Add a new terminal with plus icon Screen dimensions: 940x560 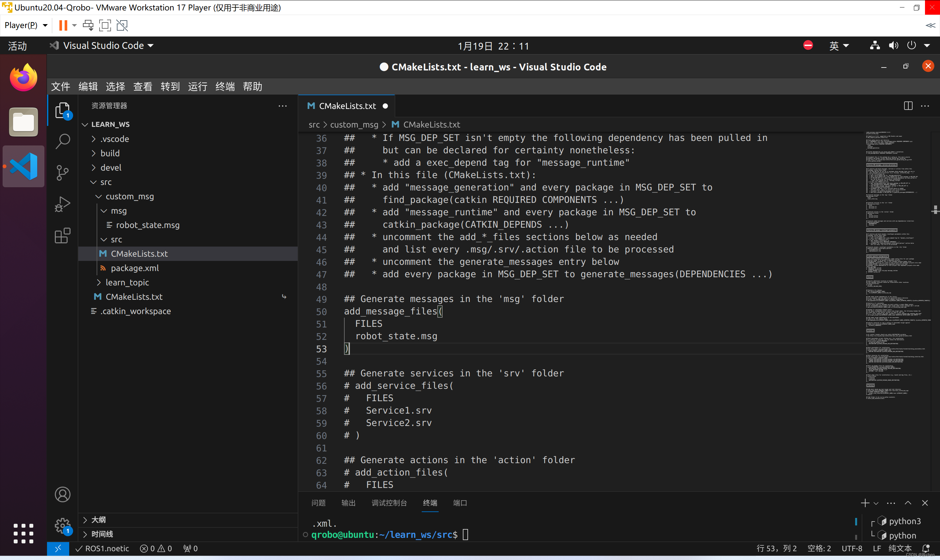click(865, 503)
